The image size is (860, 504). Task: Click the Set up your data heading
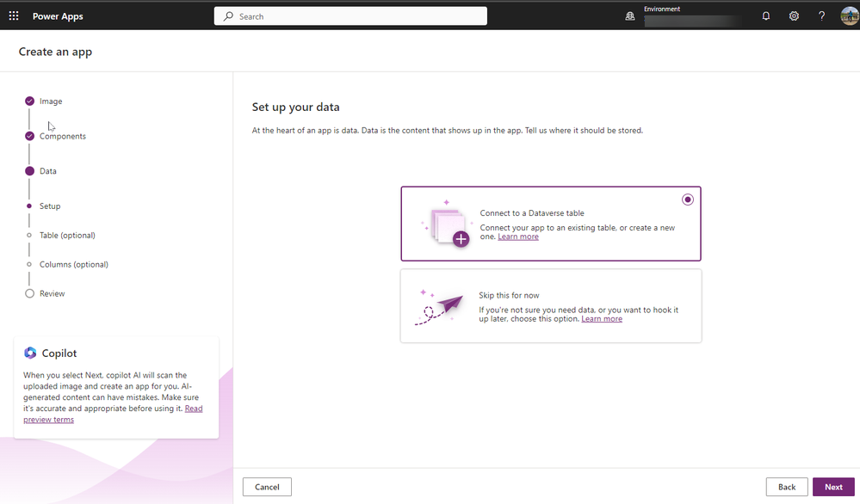point(295,108)
